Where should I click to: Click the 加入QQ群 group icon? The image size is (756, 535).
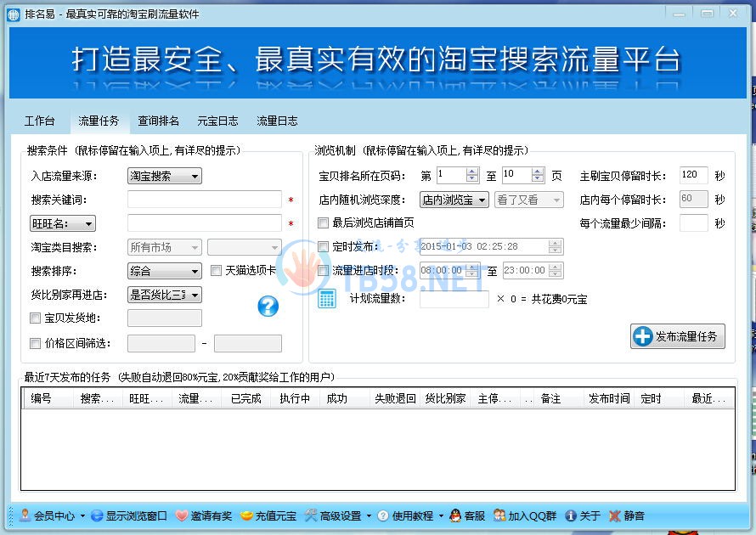499,515
